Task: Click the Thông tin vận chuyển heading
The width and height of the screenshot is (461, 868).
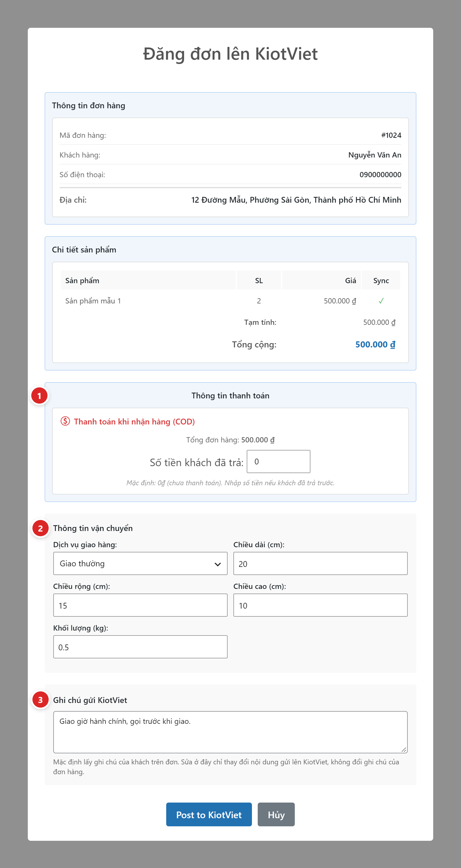Action: (93, 528)
